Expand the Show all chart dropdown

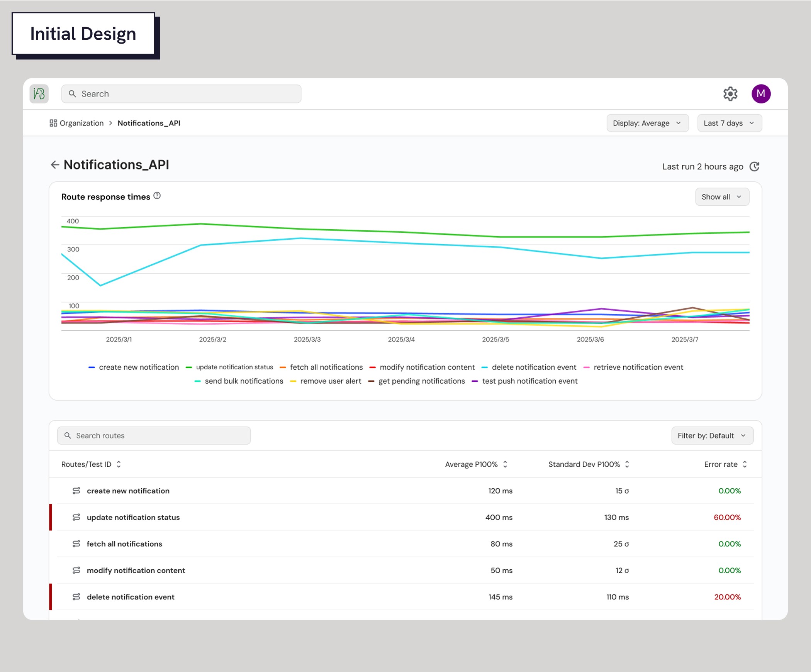(x=722, y=197)
